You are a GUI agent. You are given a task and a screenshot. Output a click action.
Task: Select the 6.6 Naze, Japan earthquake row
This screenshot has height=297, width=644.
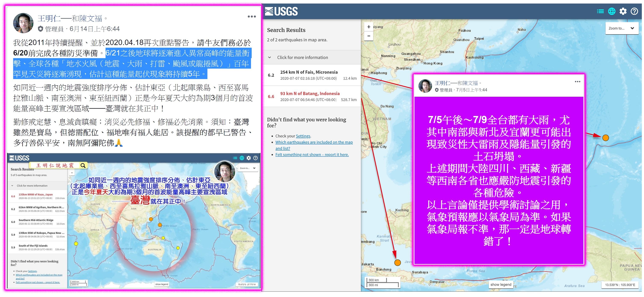pyautogui.click(x=37, y=196)
